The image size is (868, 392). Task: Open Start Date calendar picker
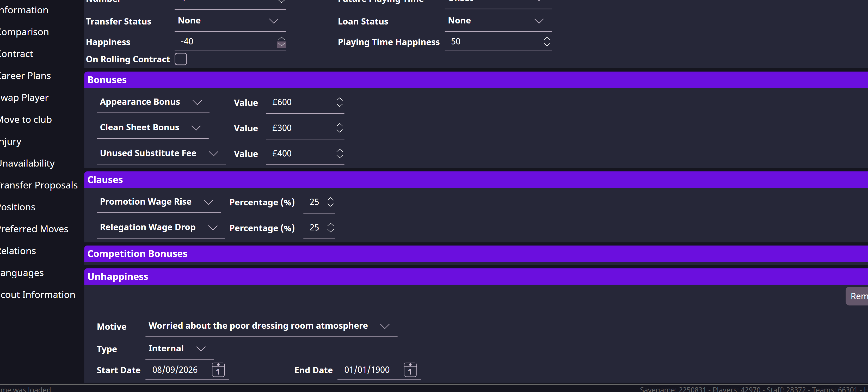tap(218, 370)
